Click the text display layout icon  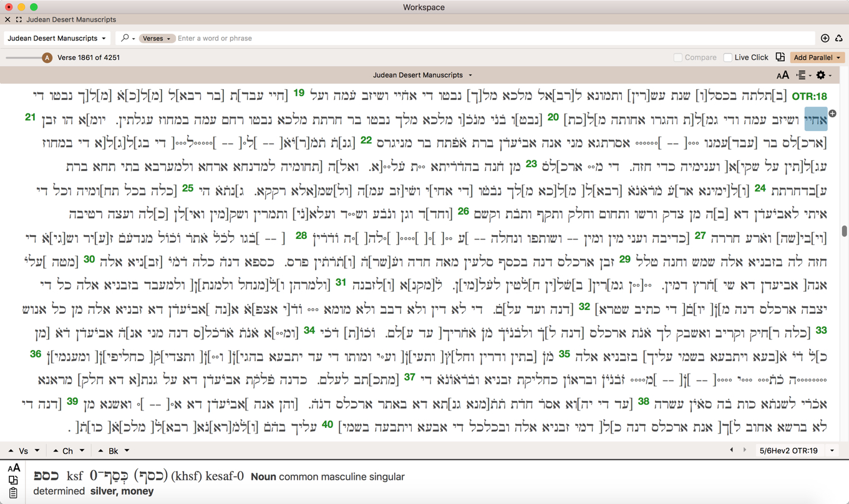click(801, 75)
